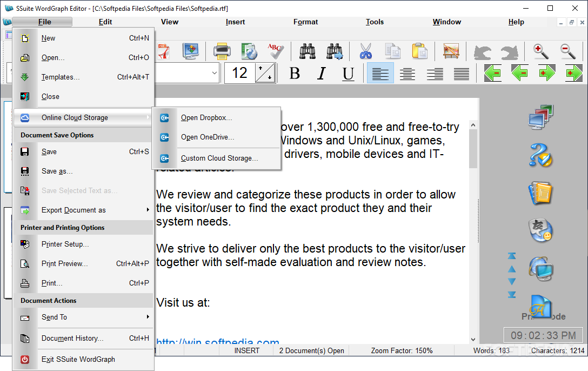This screenshot has width=588, height=371.
Task: Click the printer toolbar icon
Action: pyautogui.click(x=222, y=51)
